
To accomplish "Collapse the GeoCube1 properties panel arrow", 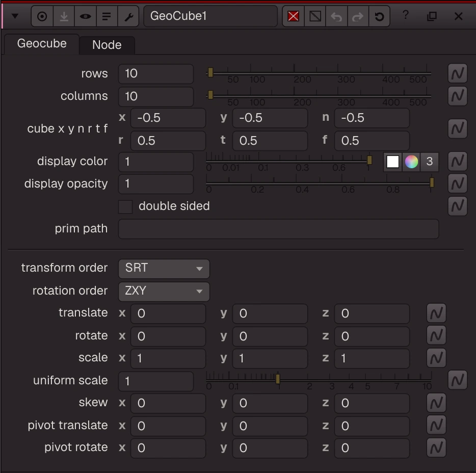I will pyautogui.click(x=15, y=16).
